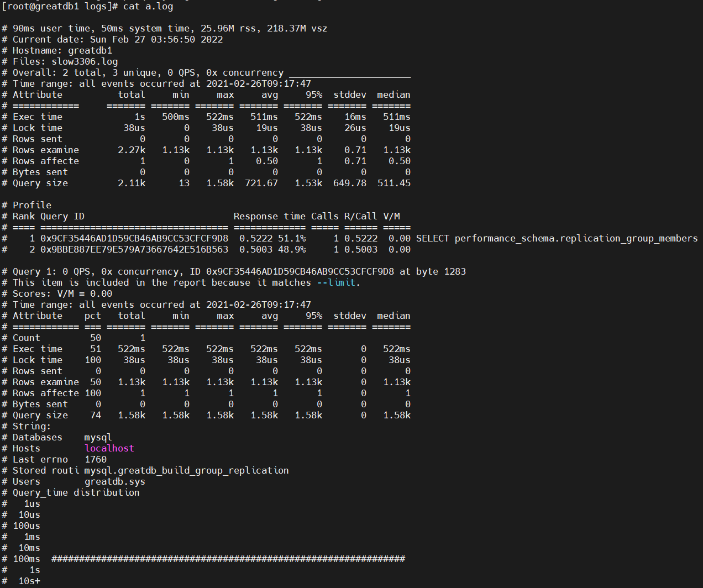This screenshot has width=703, height=588.
Task: Click the '10s+' distribution bucket label
Action: [x=29, y=581]
